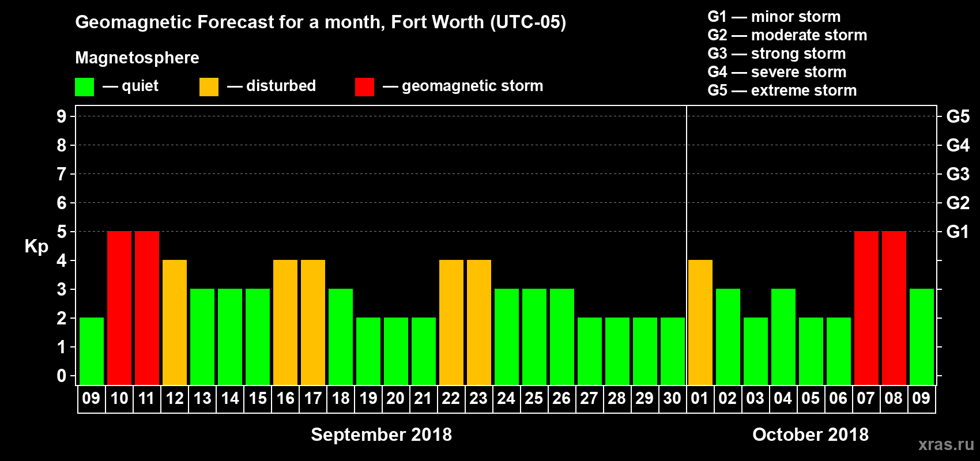Click the geomagnetic storm legend label
The height and width of the screenshot is (461, 980).
[473, 86]
